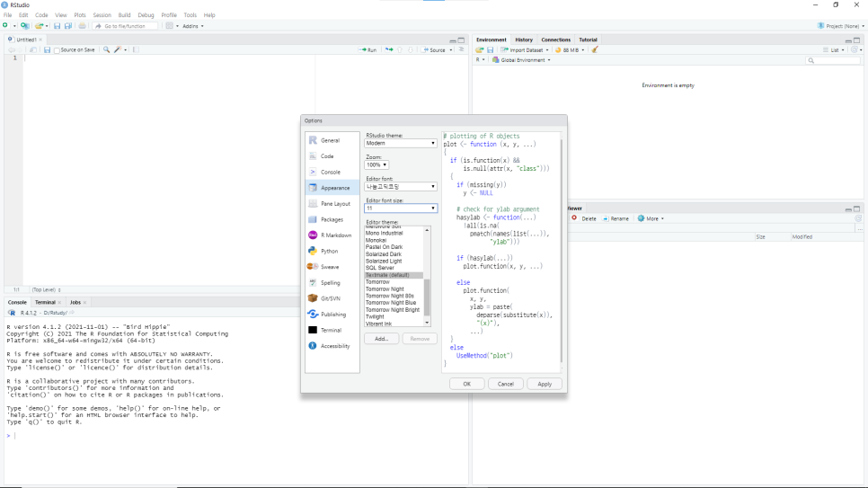
Task: Click the save icon in Untitled1 editor toolbar
Action: click(x=47, y=49)
